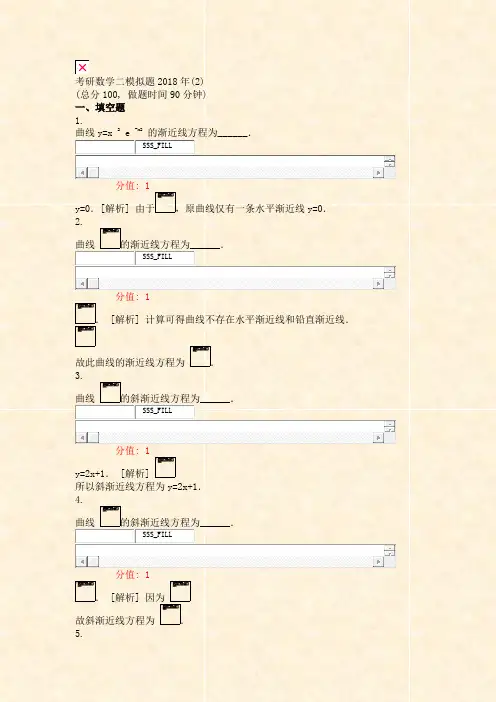Click the vertical stepper in question 3 textbox

click(389, 426)
